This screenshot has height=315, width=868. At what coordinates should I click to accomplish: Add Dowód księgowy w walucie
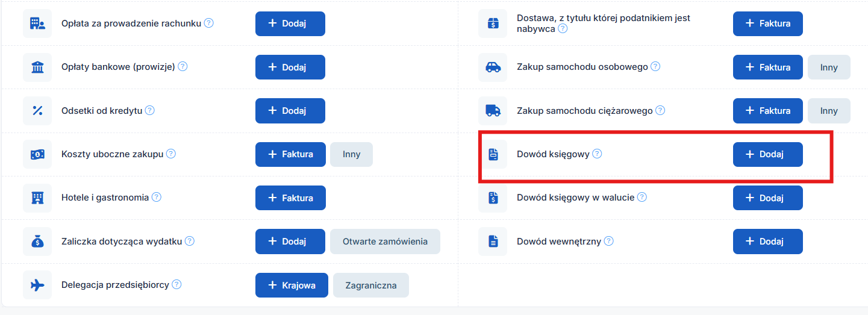click(767, 198)
